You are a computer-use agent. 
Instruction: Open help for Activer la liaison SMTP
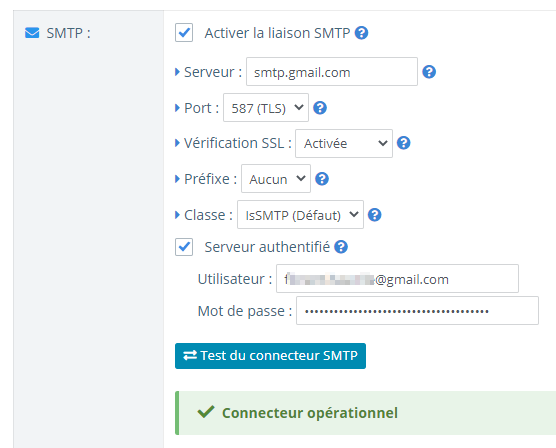point(361,33)
